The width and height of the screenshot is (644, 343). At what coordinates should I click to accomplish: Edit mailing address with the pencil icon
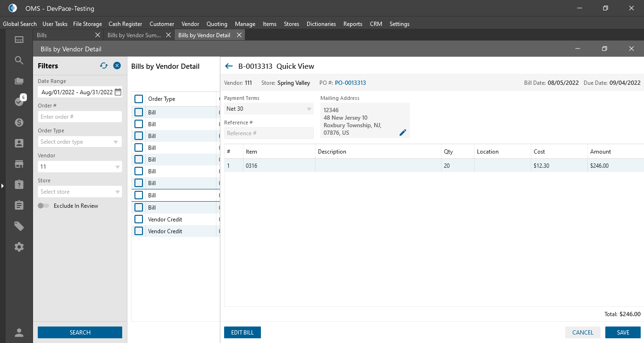pyautogui.click(x=402, y=133)
